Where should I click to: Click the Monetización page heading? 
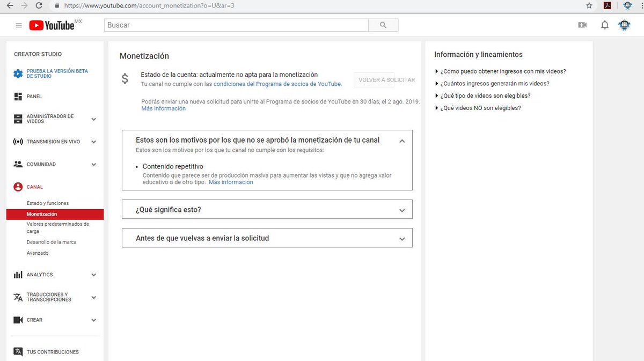point(144,56)
